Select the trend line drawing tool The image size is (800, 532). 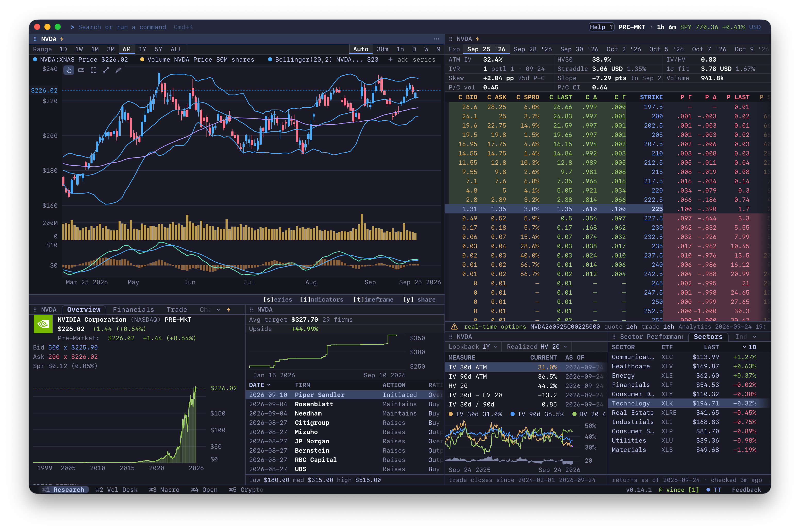point(106,70)
